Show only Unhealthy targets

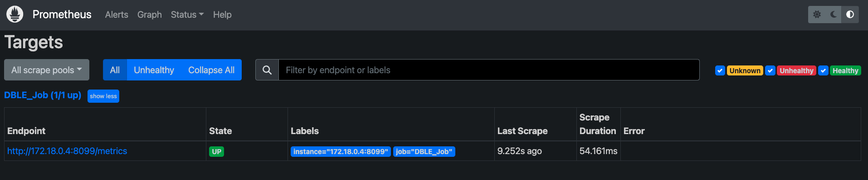[154, 70]
